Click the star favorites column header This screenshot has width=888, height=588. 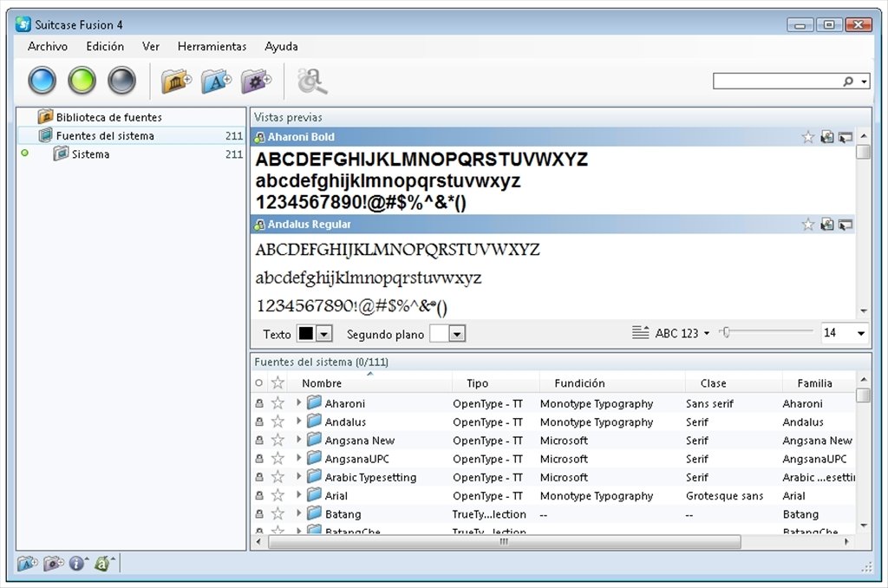277,383
